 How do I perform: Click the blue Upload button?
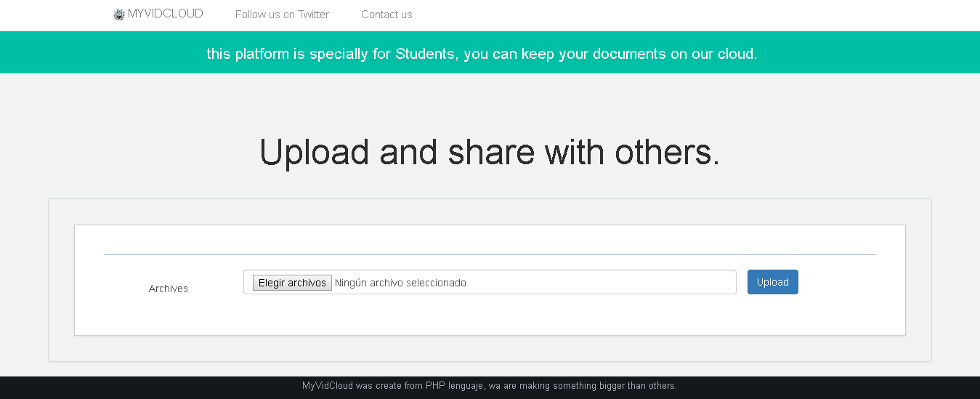[773, 282]
